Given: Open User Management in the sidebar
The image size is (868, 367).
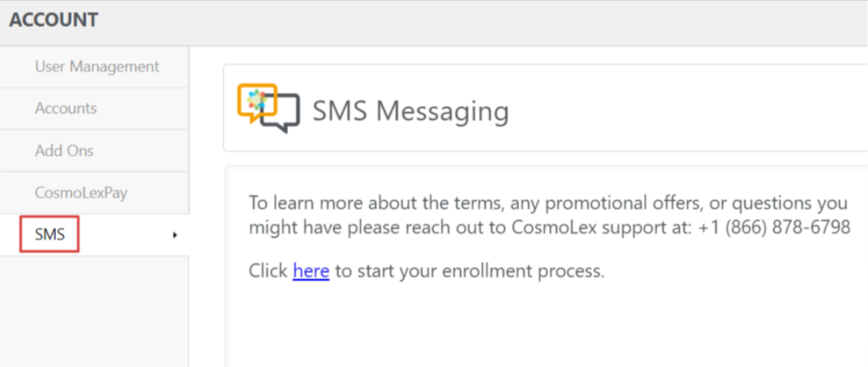Looking at the screenshot, I should tap(97, 67).
